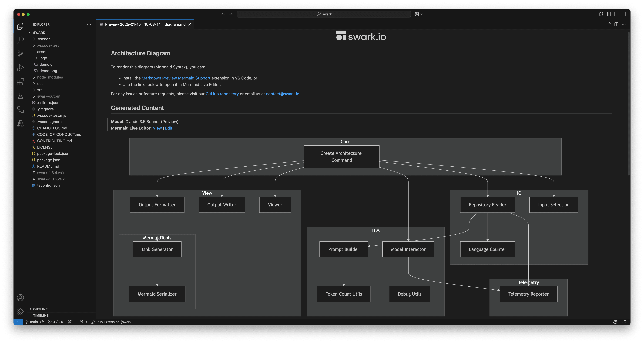Open Markdown Preview Mermaid Support link
The image size is (644, 343).
(176, 78)
